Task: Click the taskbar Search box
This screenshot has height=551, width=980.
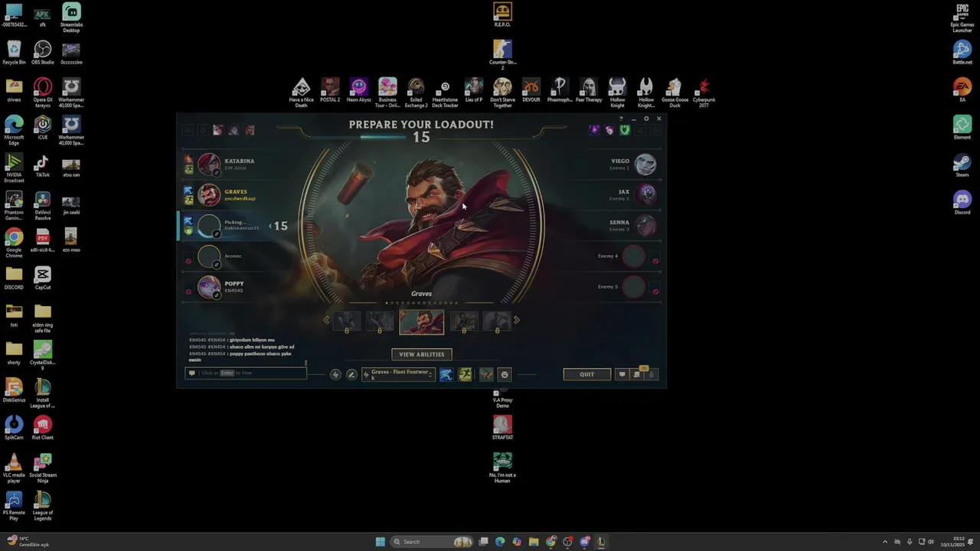Action: click(432, 542)
